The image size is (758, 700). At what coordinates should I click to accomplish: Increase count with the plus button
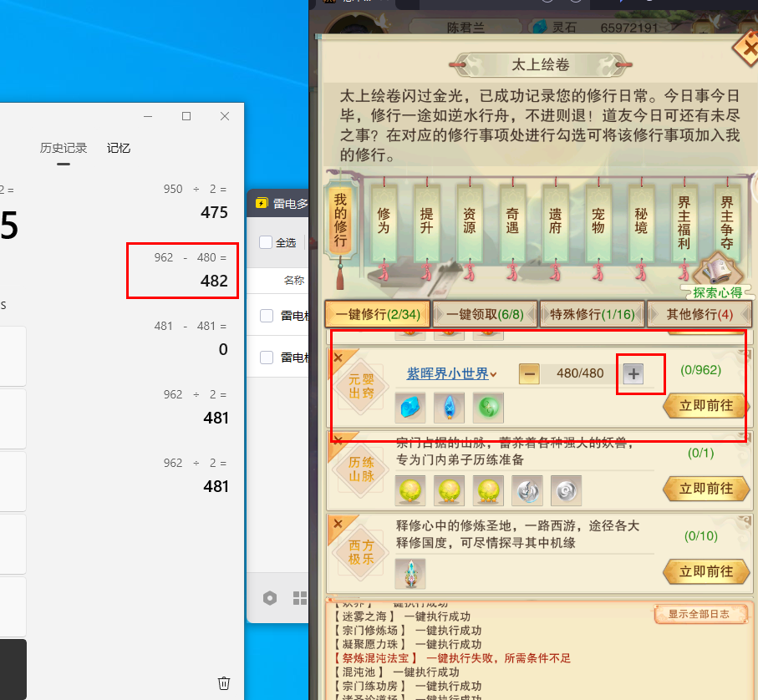click(633, 374)
